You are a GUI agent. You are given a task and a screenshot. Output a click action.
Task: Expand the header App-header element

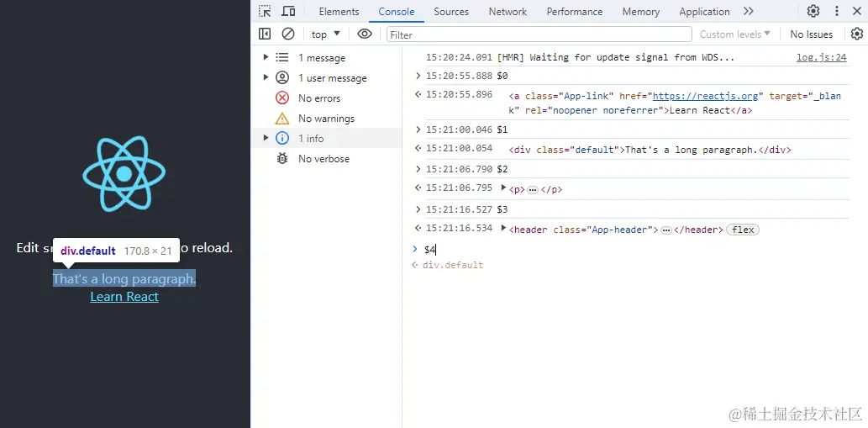pyautogui.click(x=503, y=229)
